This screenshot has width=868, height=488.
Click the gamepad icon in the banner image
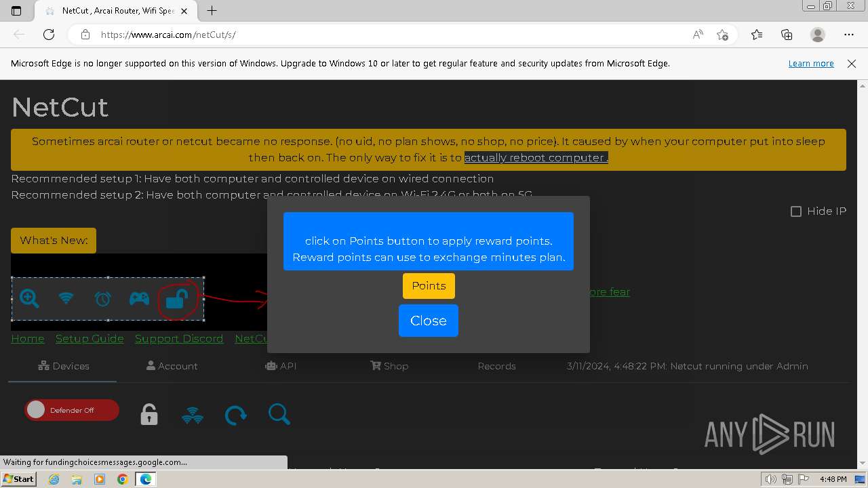click(139, 298)
